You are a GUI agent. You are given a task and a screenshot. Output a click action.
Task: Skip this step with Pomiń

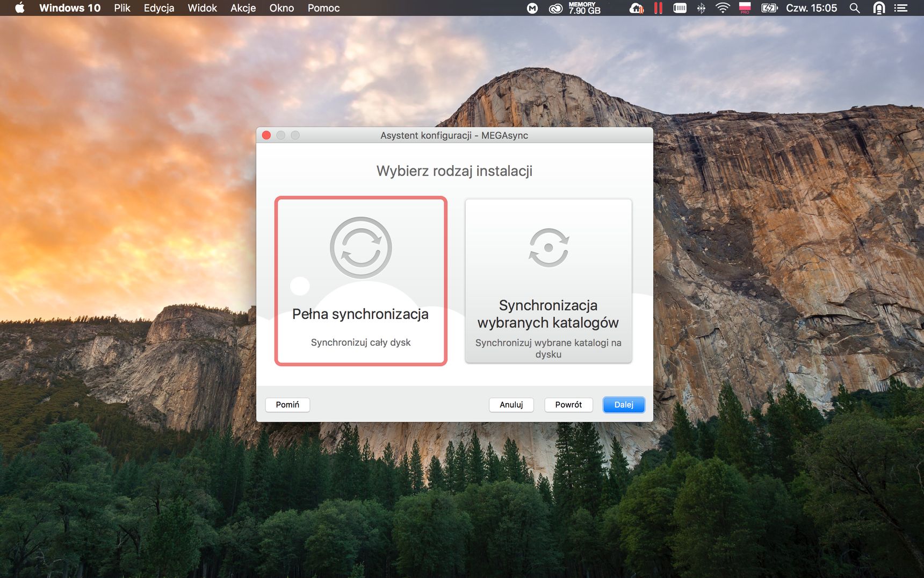click(287, 405)
